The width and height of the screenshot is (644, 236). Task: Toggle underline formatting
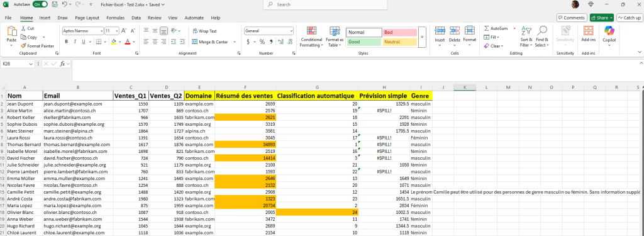(84, 42)
